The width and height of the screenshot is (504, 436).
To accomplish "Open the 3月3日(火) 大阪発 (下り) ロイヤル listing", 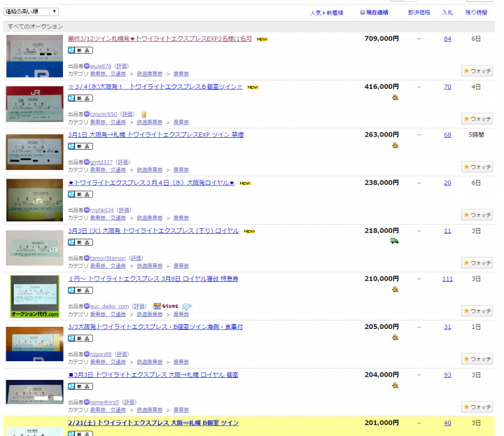I will (x=153, y=231).
